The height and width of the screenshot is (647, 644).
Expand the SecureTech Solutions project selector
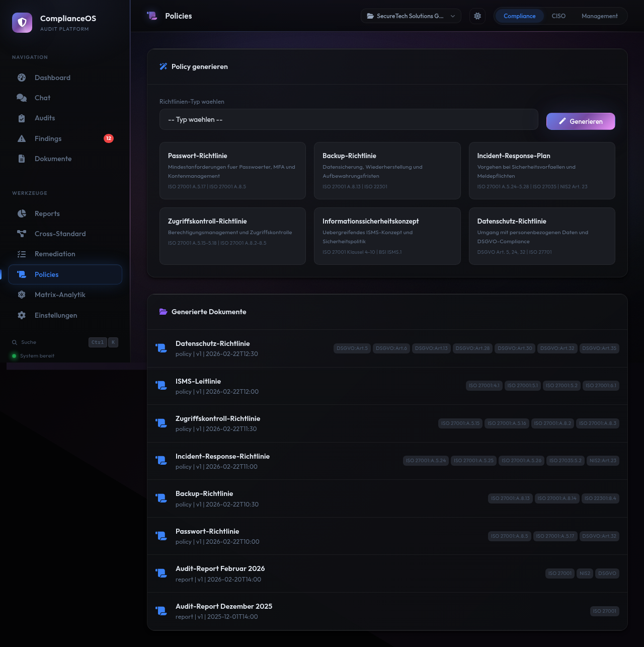[x=411, y=16]
